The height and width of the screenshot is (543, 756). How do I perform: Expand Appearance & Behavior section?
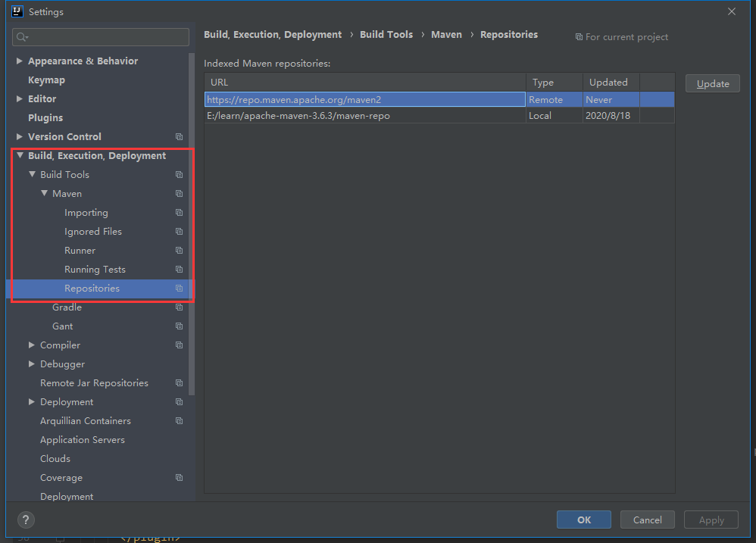pyautogui.click(x=19, y=61)
